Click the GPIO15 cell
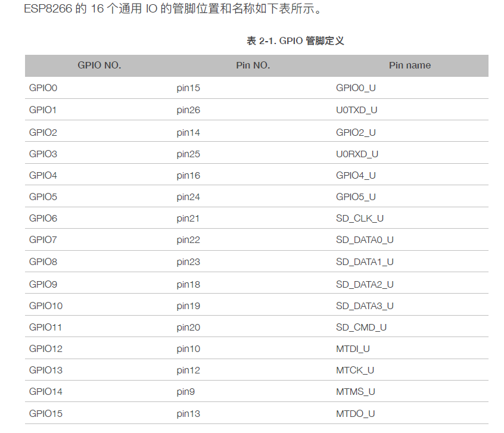Image resolution: width=504 pixels, height=433 pixels. click(x=46, y=413)
